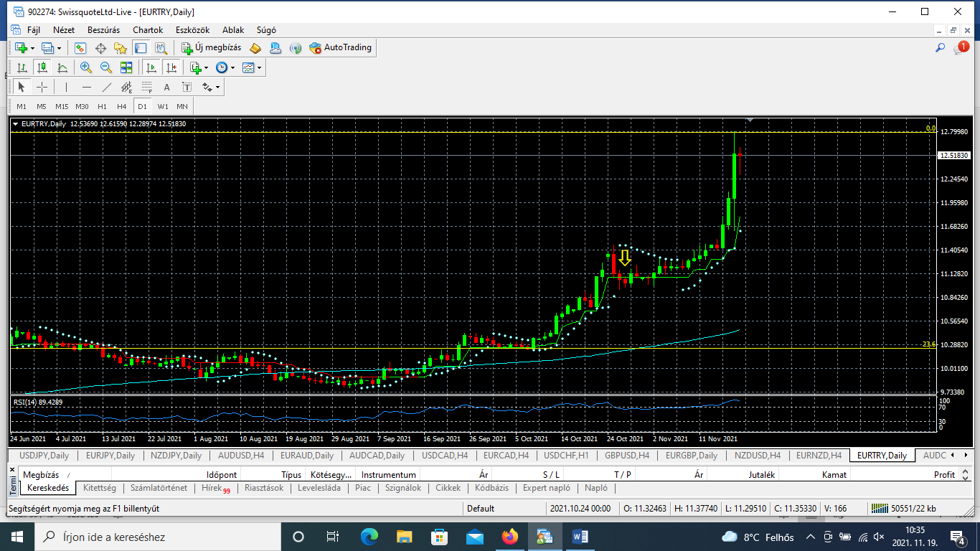
Task: Expand the Periodicity clock dropdown arrow
Action: [x=232, y=68]
